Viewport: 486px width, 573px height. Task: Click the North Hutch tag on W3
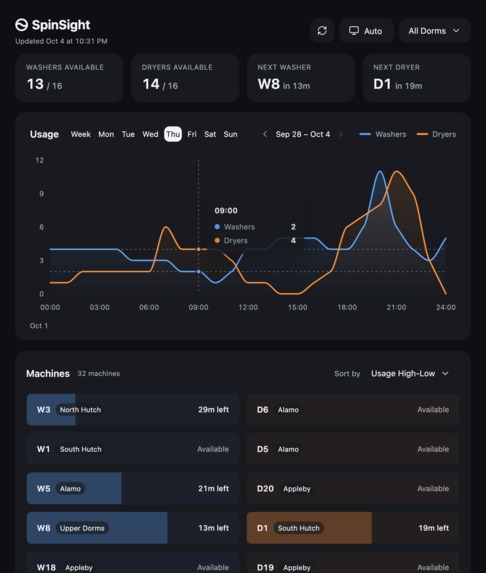click(80, 410)
